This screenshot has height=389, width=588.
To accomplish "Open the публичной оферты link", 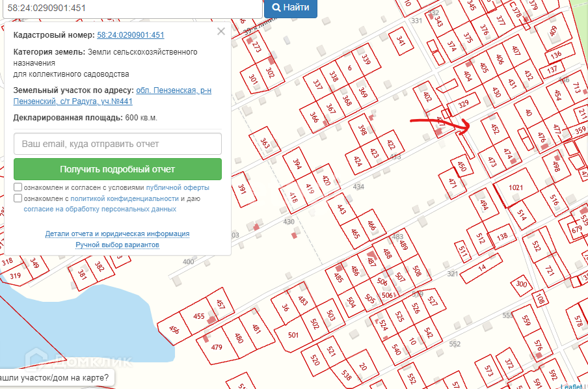I will (x=178, y=187).
